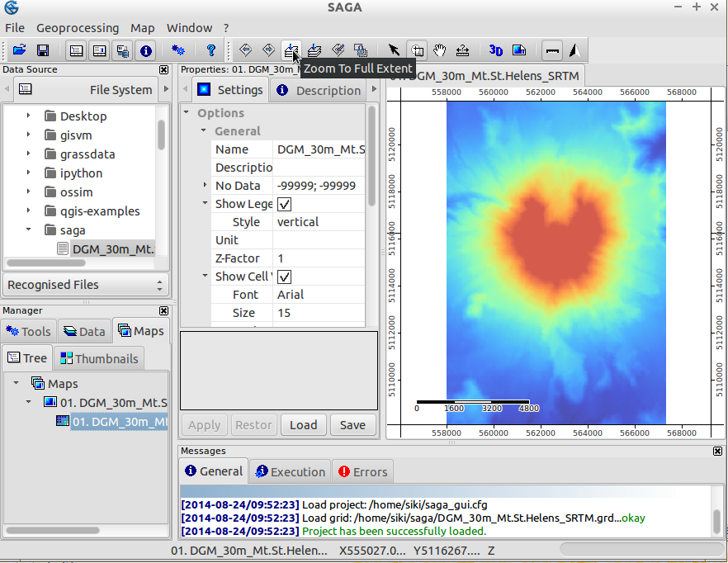728x563 pixels.
Task: Collapse the General property group
Action: point(204,130)
